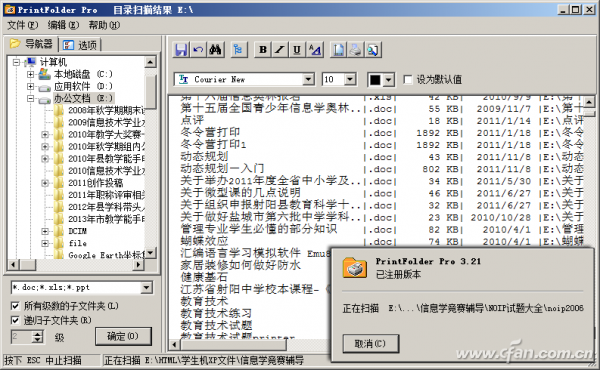The height and width of the screenshot is (370, 600).
Task: Click the file list vertical scrollbar up arrow
Action: coord(589,101)
